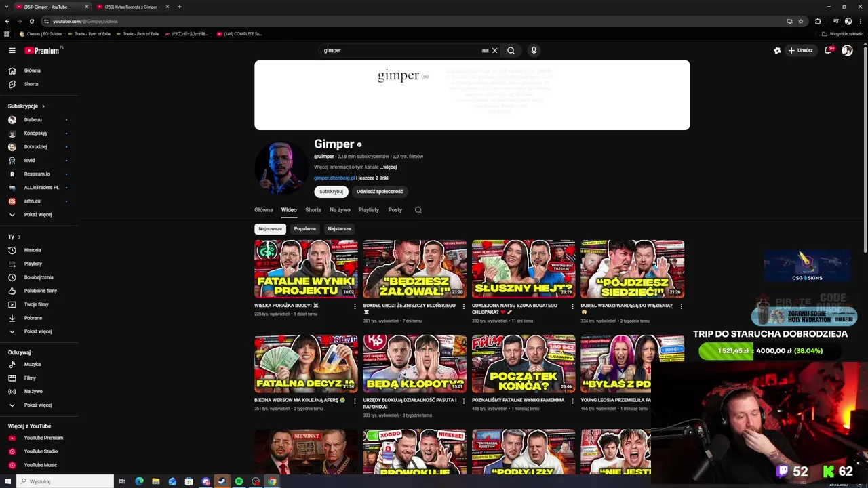Open FATALNE WYNIKI PROJEKTU video thumbnail
Viewport: 868px width, 488px height.
pos(306,269)
